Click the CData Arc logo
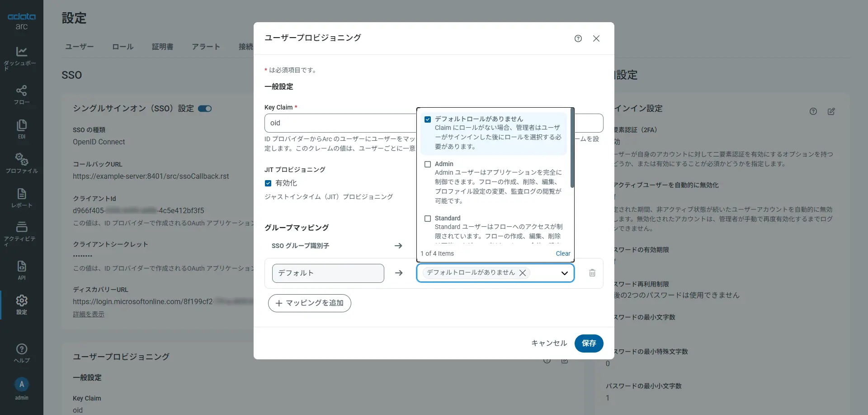Viewport: 868px width, 415px height. (x=21, y=21)
